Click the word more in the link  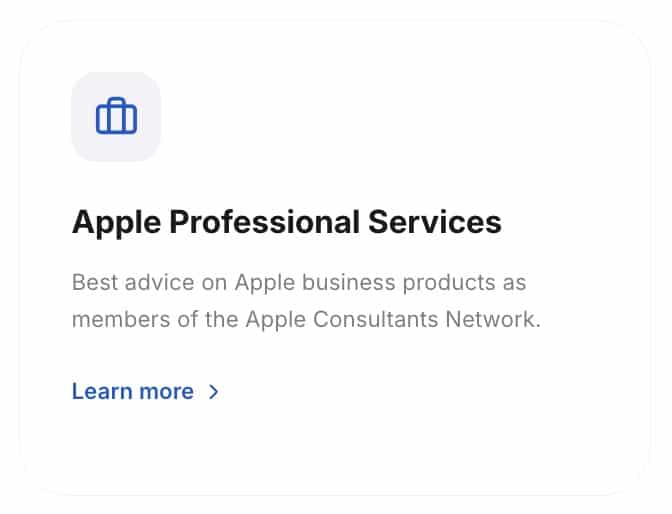tap(164, 391)
